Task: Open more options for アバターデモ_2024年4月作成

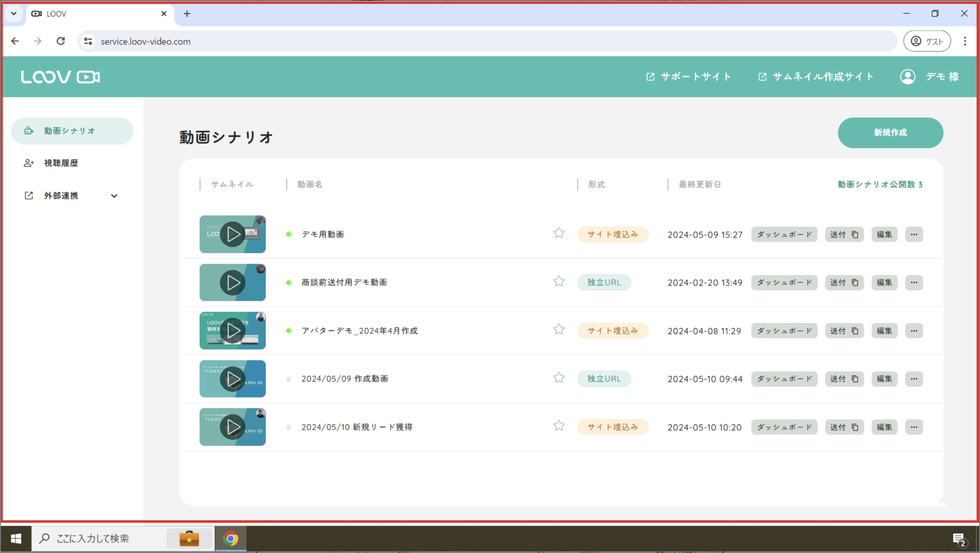Action: coord(914,331)
